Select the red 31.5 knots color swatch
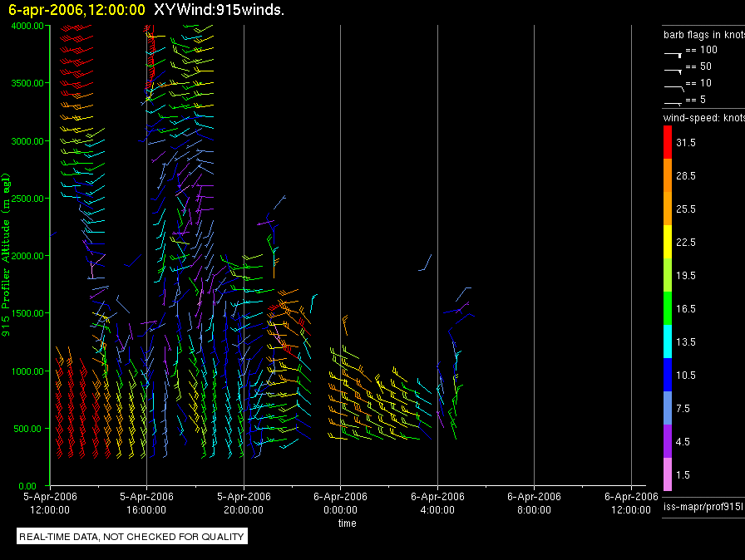The height and width of the screenshot is (560, 745). [x=667, y=143]
